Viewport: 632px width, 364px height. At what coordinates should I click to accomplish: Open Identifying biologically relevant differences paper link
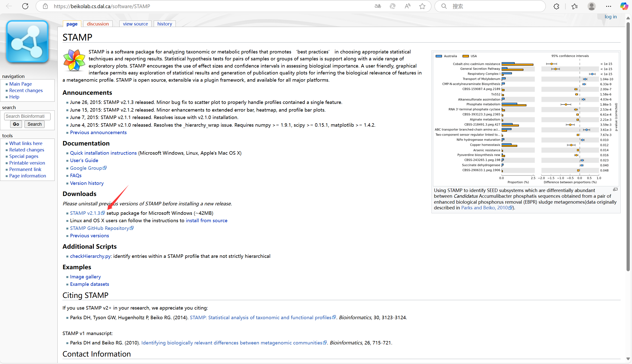point(234,343)
